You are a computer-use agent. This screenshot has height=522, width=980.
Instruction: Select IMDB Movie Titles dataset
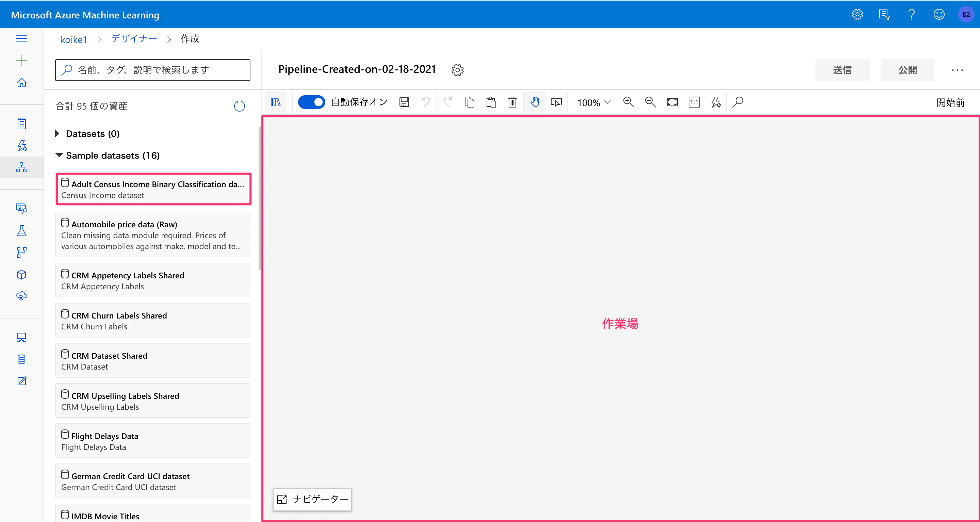pos(153,513)
